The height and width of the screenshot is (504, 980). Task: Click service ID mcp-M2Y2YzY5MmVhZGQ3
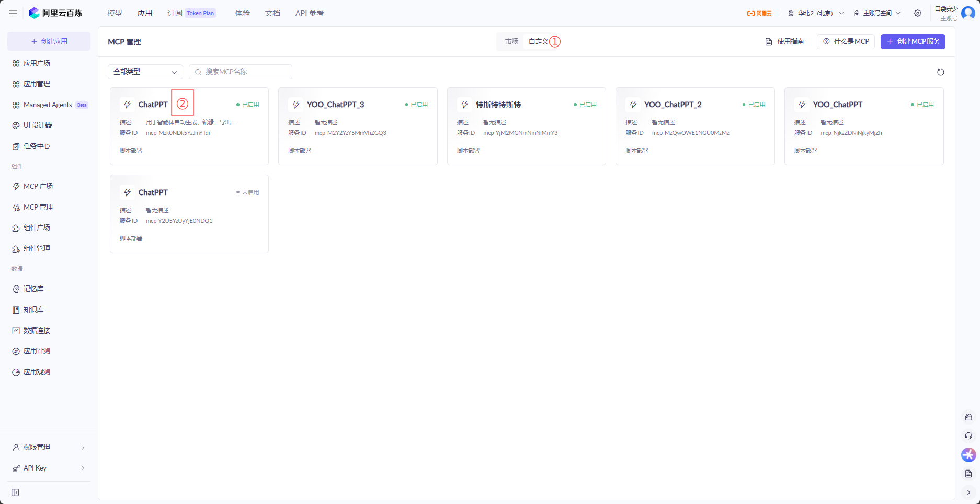[x=350, y=133]
